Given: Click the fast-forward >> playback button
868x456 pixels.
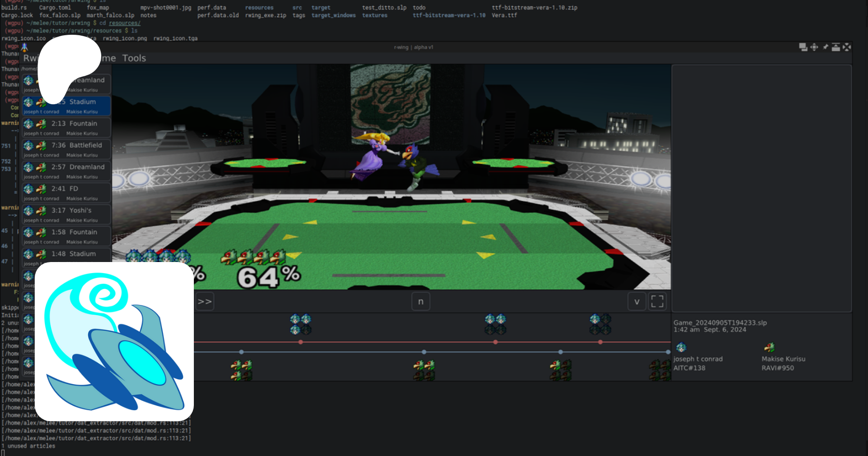Looking at the screenshot, I should (x=204, y=302).
